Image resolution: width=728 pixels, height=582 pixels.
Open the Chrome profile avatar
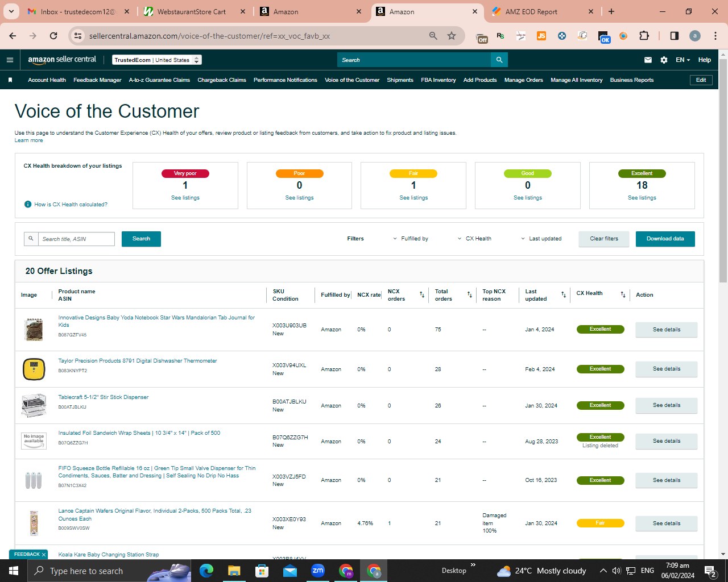click(695, 36)
